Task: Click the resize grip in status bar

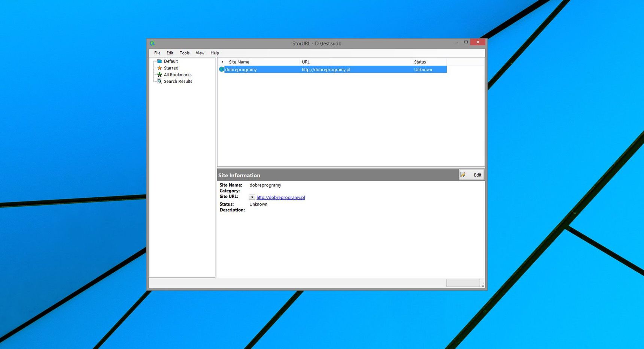Action: tap(483, 285)
